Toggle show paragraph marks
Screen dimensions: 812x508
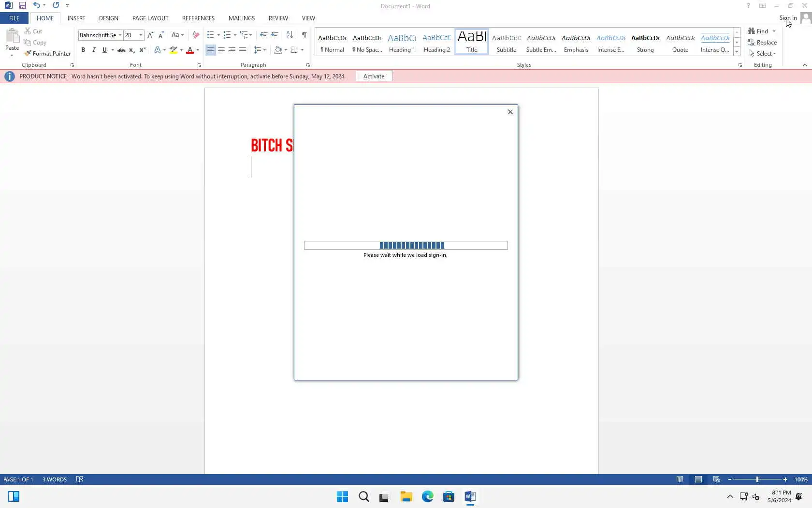[x=304, y=35]
